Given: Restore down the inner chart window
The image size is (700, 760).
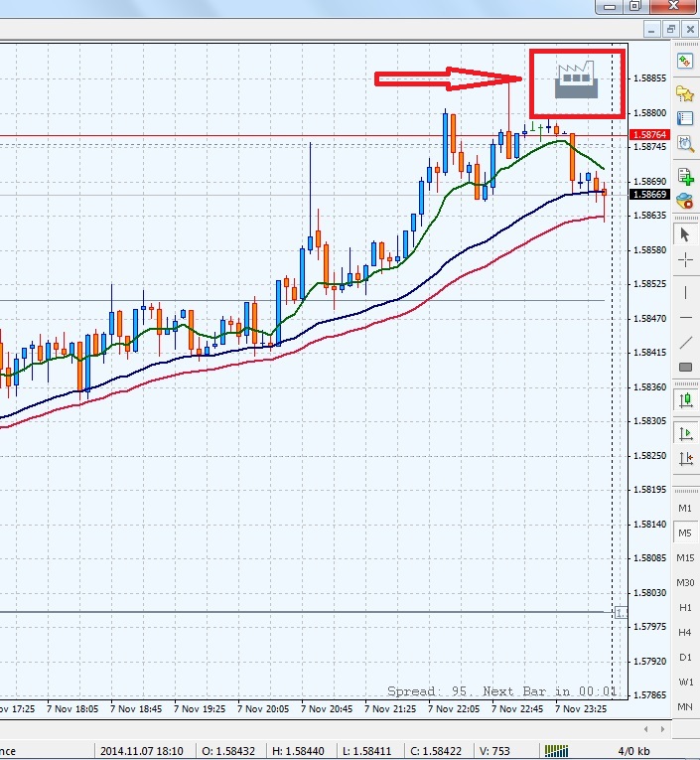Looking at the screenshot, I should coord(670,30).
